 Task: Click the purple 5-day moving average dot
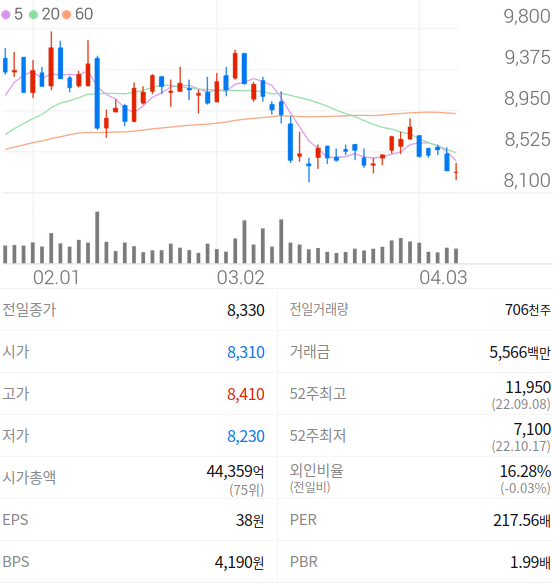click(6, 15)
